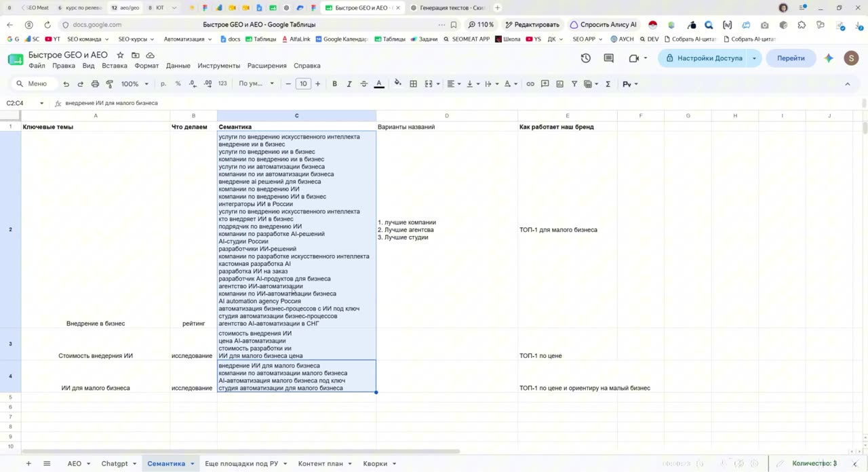Open the zoom 100% dropdown
The image size is (868, 472).
[x=135, y=84]
